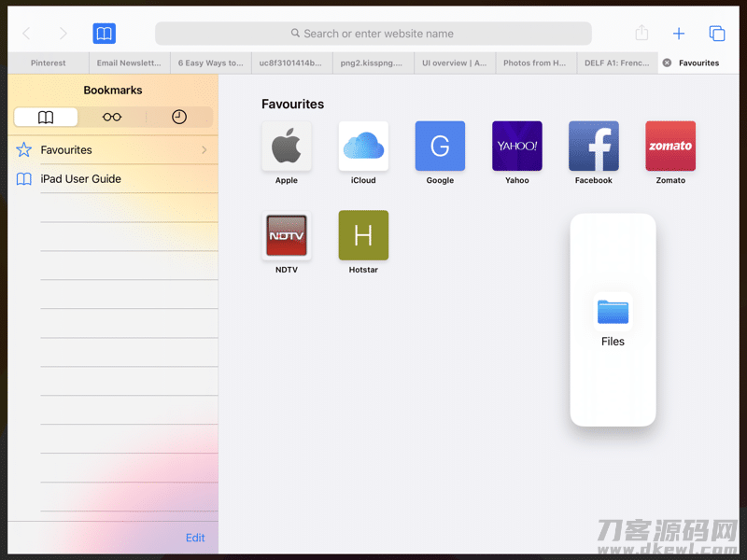Go back to the previous page

(26, 34)
